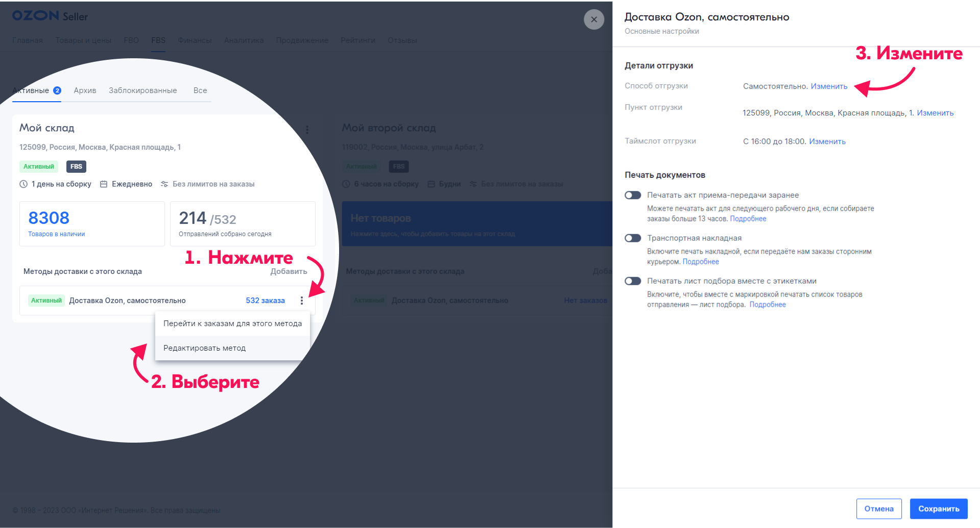Open three-dot menu for Доставка Ozon method
This screenshot has width=980, height=528.
[x=302, y=301]
